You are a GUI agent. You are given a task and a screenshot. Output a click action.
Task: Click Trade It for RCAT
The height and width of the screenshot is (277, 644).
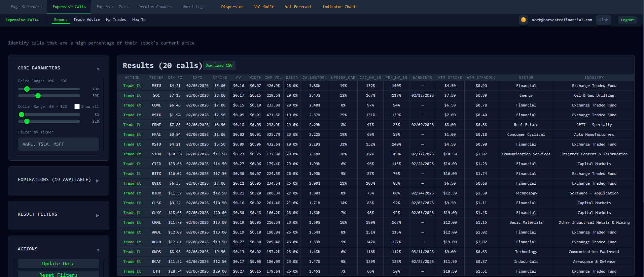point(132,261)
